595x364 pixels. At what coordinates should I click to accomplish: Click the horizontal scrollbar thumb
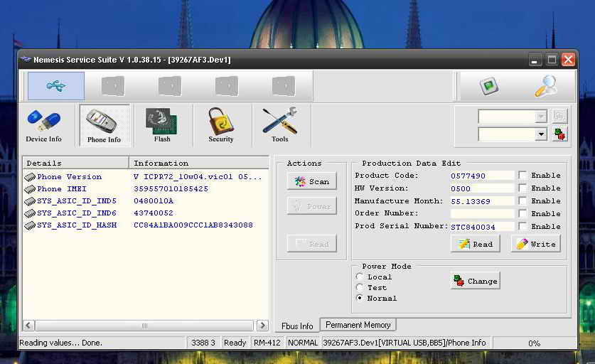pyautogui.click(x=144, y=326)
